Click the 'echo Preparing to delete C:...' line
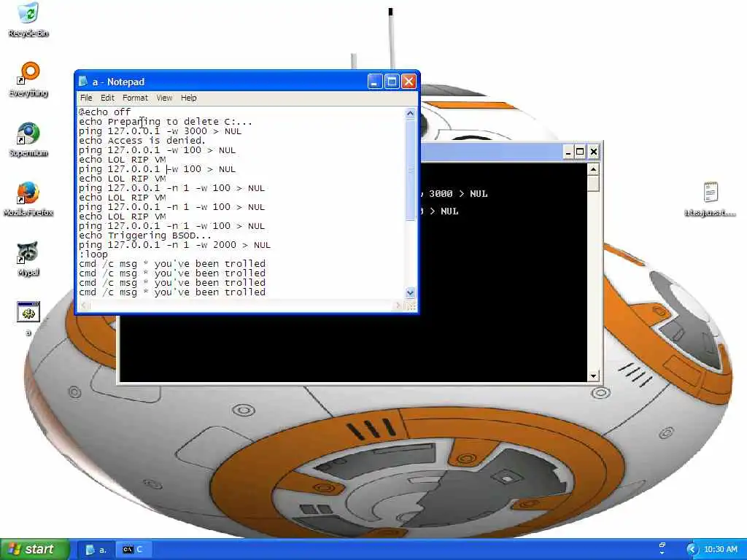The image size is (747, 560). click(x=166, y=122)
